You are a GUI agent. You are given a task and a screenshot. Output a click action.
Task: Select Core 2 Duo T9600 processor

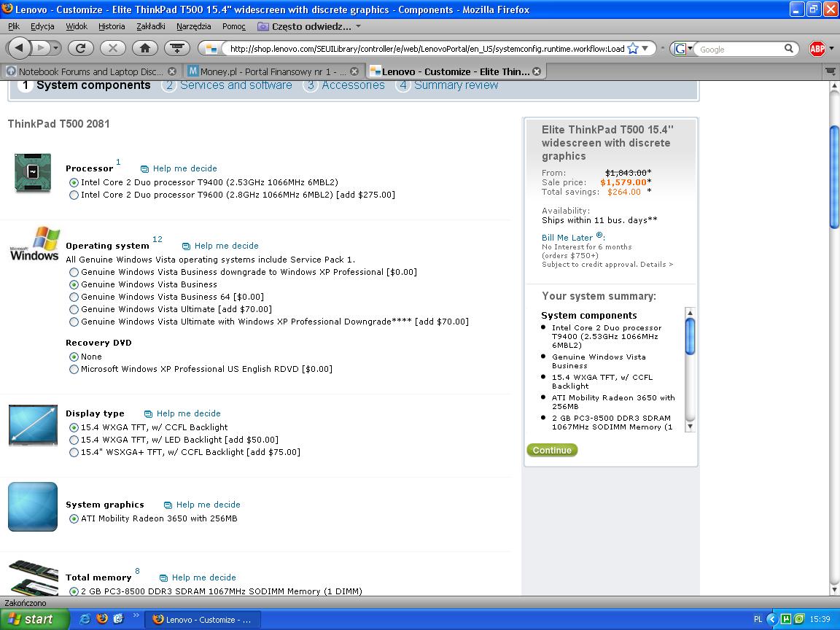point(74,195)
